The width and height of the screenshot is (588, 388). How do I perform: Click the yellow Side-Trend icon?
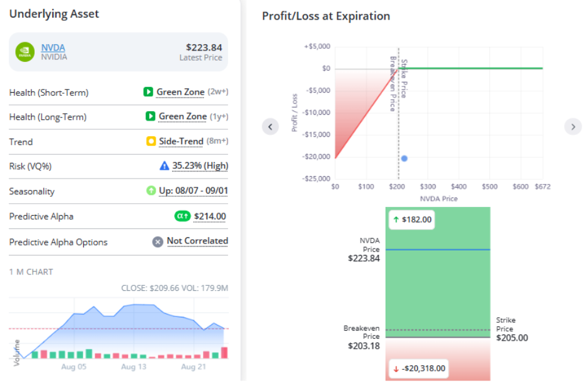point(151,141)
